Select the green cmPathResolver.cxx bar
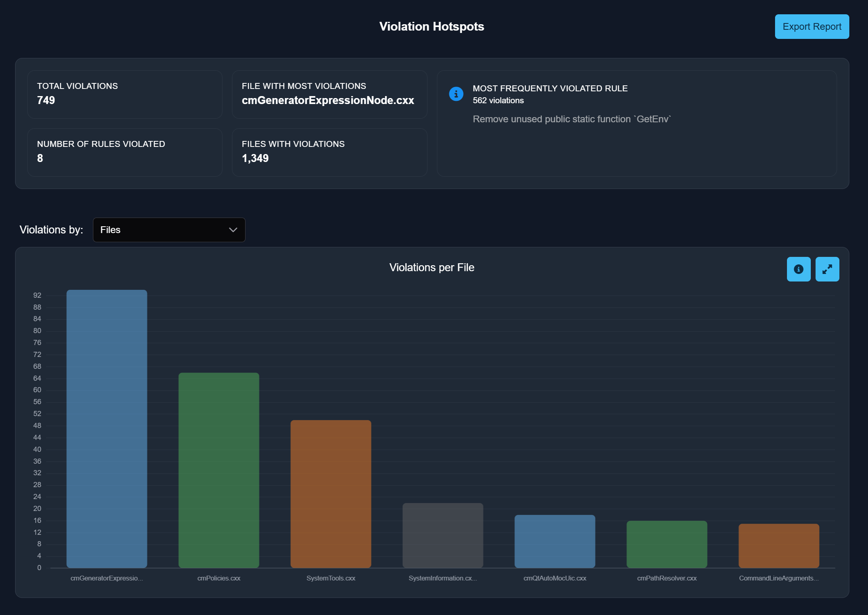 667,544
